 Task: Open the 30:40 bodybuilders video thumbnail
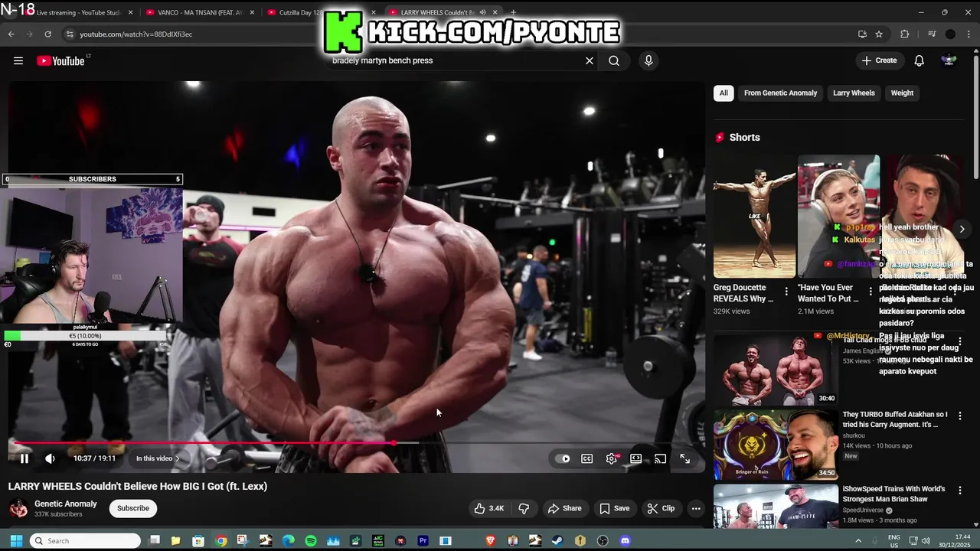click(776, 370)
